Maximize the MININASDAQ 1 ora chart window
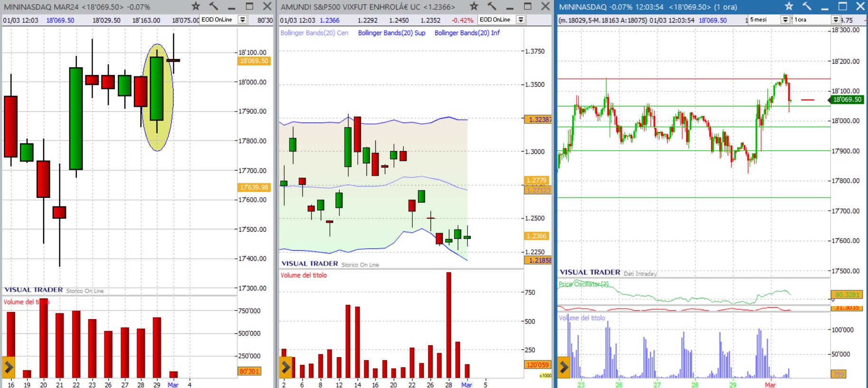 pos(842,6)
